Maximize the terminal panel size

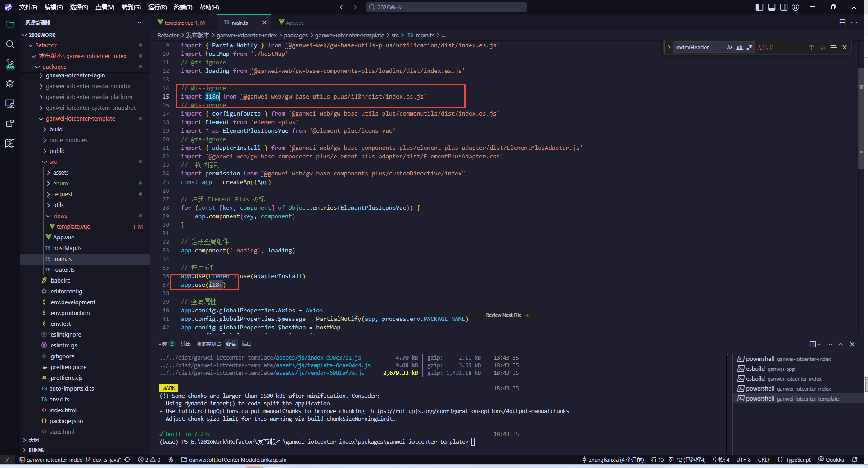tap(841, 344)
